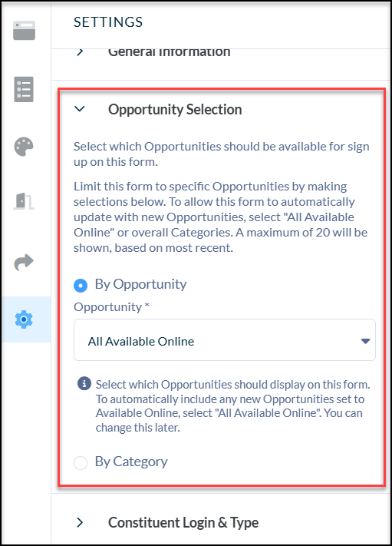Select the By Opportunity radio button
The height and width of the screenshot is (546, 392).
tap(81, 286)
